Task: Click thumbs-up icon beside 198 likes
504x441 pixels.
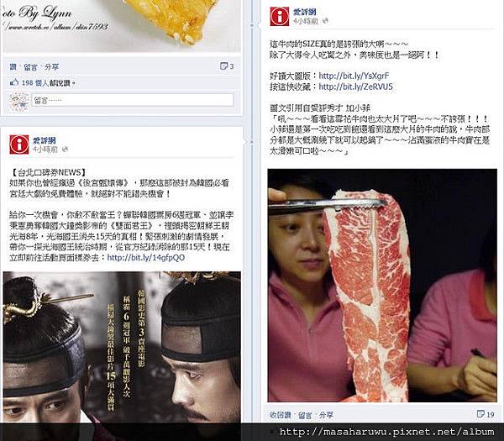Action: pos(14,82)
